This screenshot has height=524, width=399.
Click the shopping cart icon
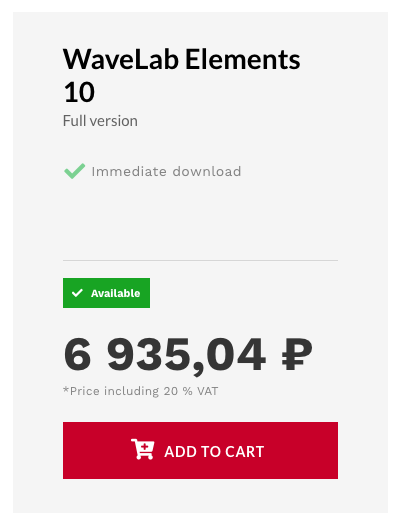(142, 449)
